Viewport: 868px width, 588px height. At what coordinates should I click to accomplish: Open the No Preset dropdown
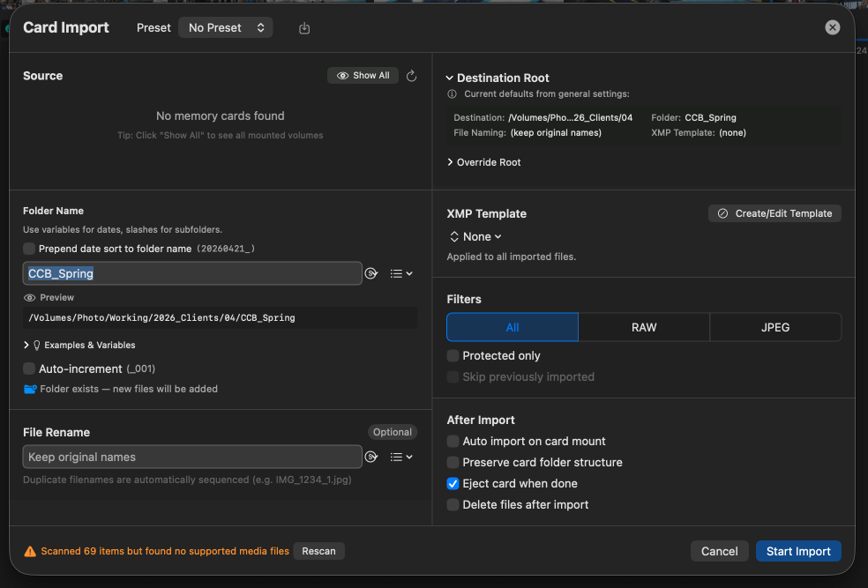click(225, 27)
